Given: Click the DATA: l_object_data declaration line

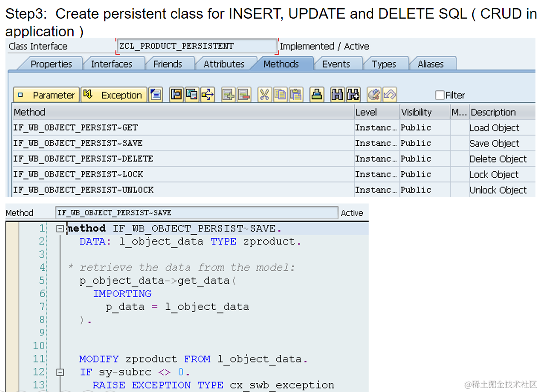Looking at the screenshot, I should tap(190, 242).
